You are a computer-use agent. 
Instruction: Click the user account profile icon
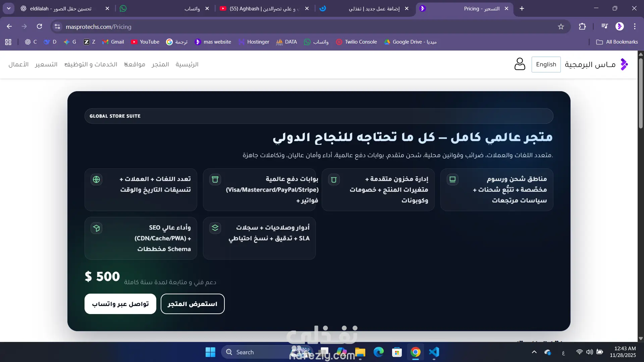[520, 64]
